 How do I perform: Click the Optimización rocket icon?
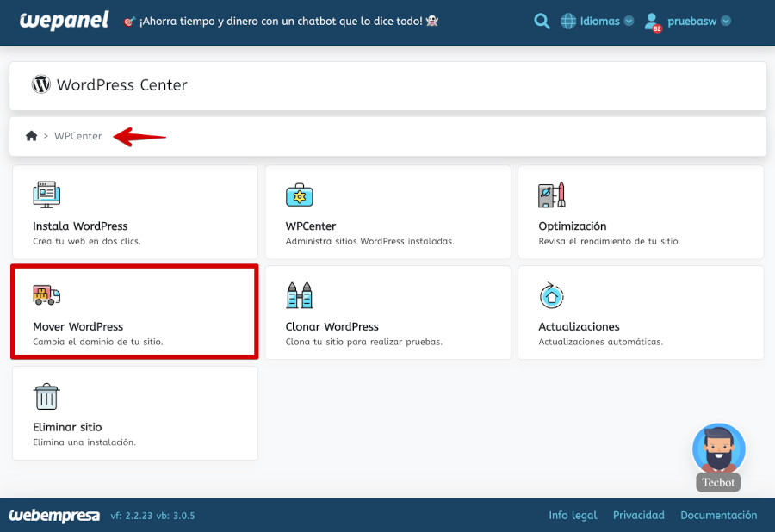(552, 195)
